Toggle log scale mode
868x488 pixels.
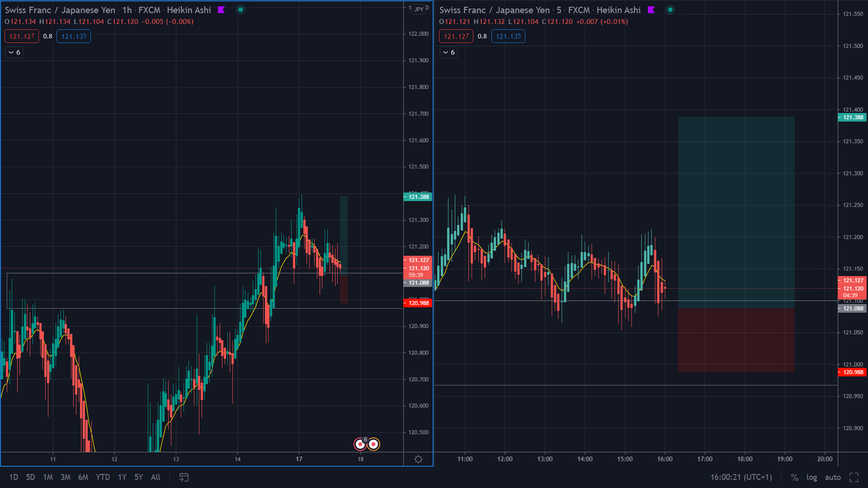point(811,477)
